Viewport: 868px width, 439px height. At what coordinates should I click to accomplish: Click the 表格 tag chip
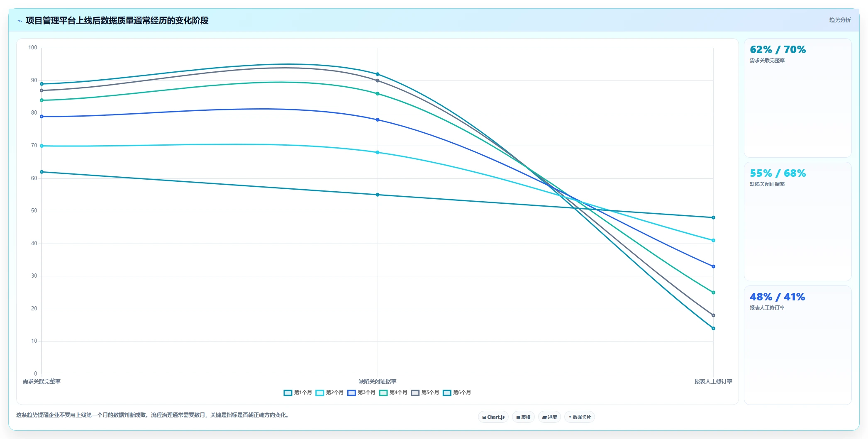523,417
